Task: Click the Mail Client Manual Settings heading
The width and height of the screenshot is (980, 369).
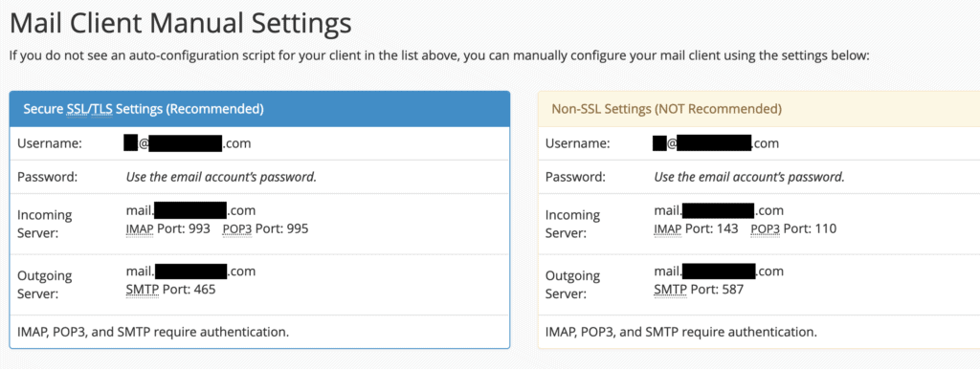Action: pyautogui.click(x=181, y=24)
